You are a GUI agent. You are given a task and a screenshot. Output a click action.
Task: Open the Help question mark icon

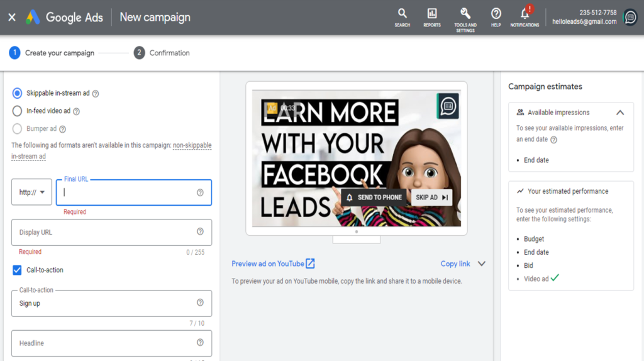tap(496, 18)
